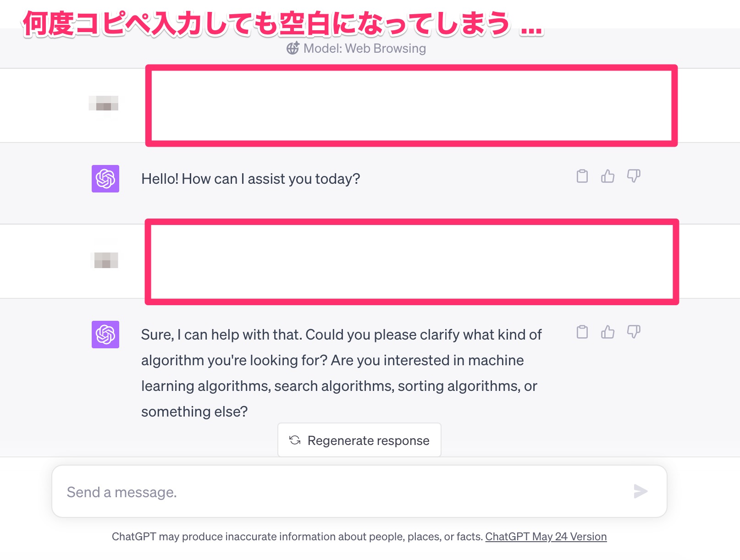Open the ChatGPT May 24 Version link
Image resolution: width=740 pixels, height=560 pixels.
546,537
